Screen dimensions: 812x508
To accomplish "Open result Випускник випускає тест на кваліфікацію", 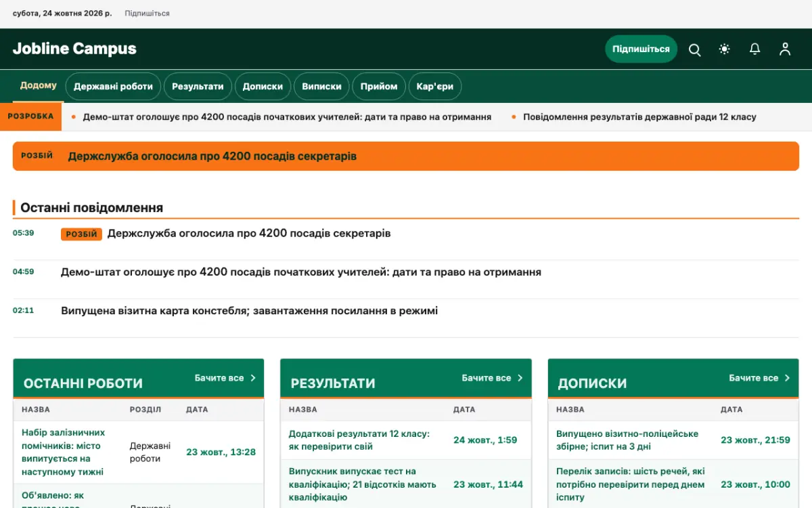I will [363, 484].
